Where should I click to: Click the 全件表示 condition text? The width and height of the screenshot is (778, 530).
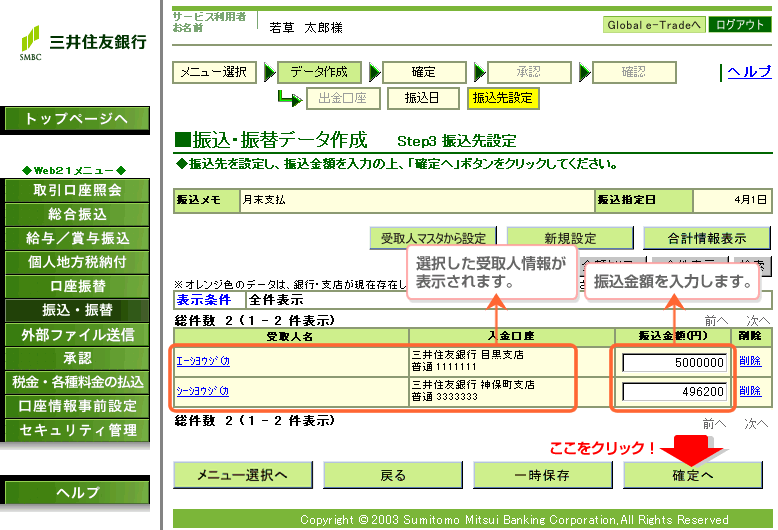click(x=276, y=300)
